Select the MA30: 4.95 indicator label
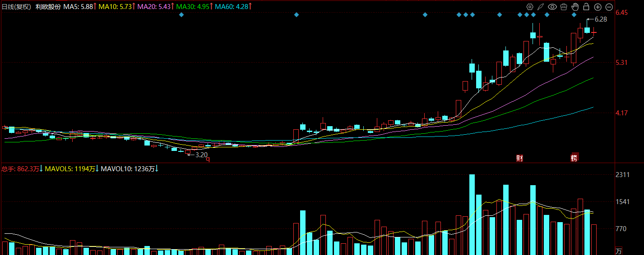 [x=194, y=7]
